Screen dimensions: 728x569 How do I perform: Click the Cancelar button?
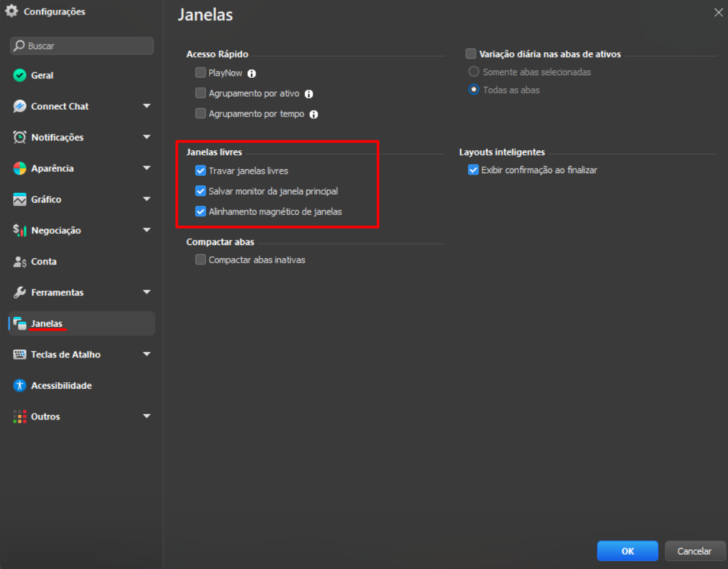click(694, 551)
